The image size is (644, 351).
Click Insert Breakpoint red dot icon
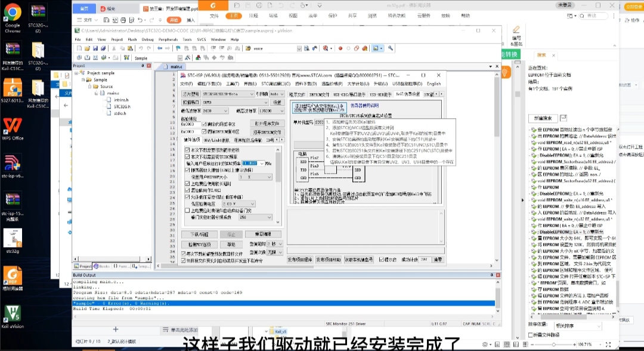340,48
